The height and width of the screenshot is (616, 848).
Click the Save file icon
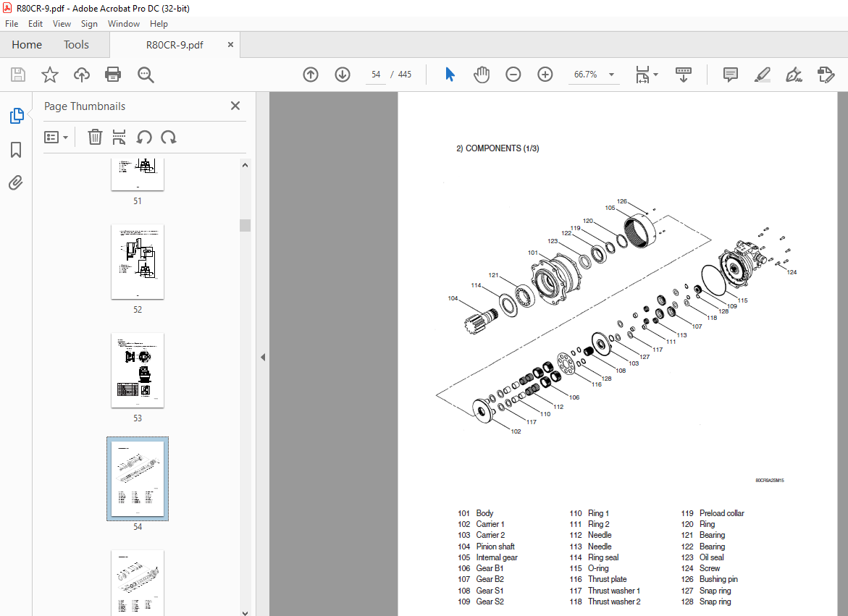[x=18, y=75]
